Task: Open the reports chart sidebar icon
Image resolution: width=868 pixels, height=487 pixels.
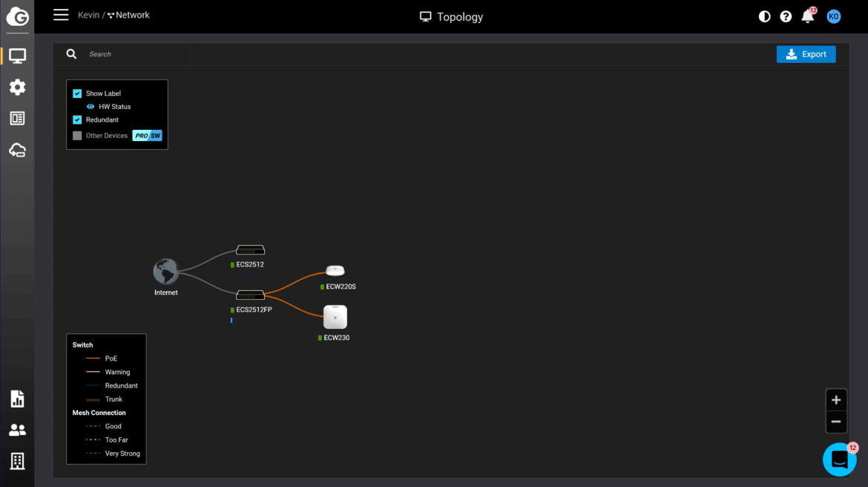Action: pyautogui.click(x=17, y=399)
